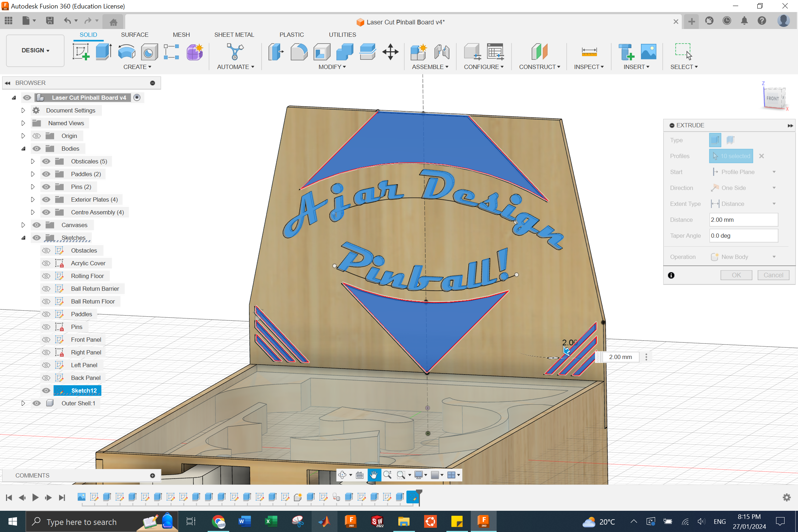
Task: Switch to the SHEET METAL tab
Action: tap(234, 34)
